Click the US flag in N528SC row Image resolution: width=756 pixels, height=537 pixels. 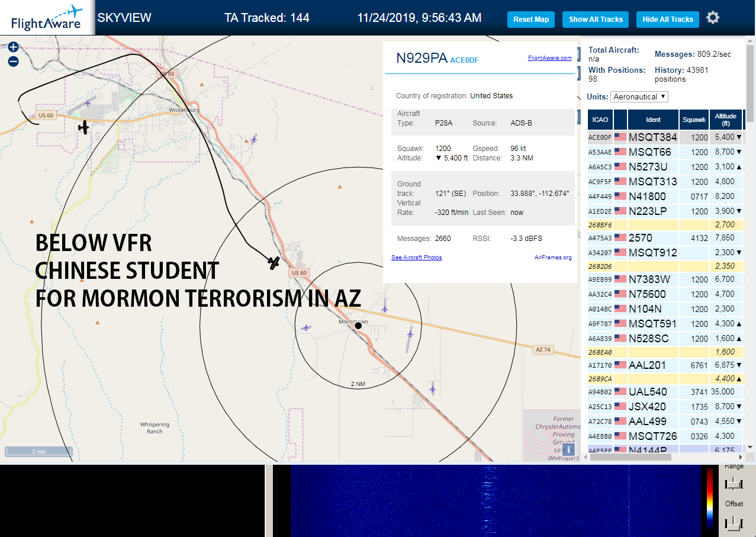[620, 339]
